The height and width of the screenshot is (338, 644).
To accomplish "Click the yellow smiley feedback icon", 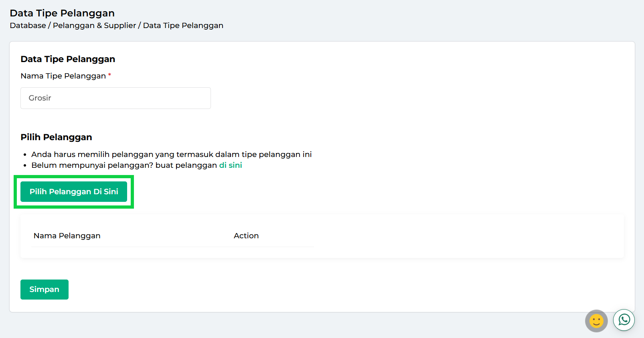I will 596,321.
